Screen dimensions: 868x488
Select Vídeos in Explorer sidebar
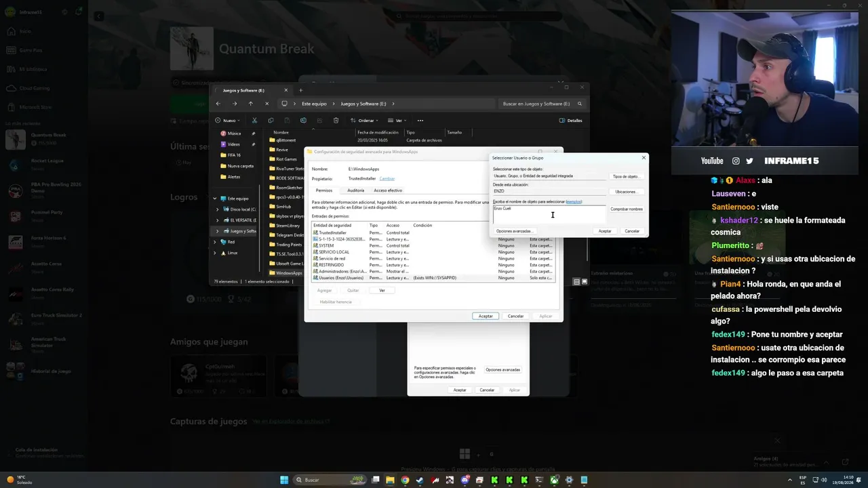234,144
